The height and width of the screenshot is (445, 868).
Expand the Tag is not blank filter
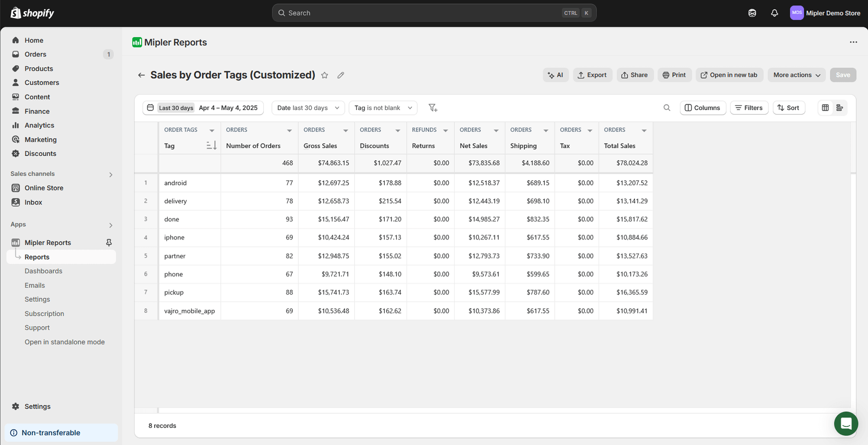(x=383, y=108)
